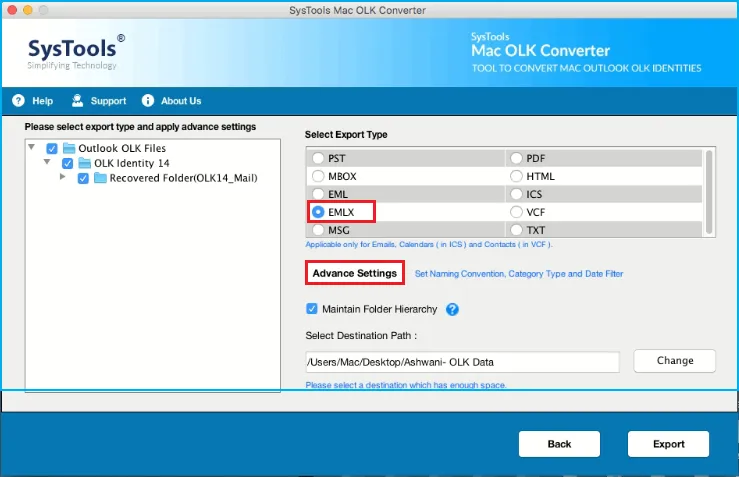Select the MBOX export type
The width and height of the screenshot is (739, 477).
point(318,176)
